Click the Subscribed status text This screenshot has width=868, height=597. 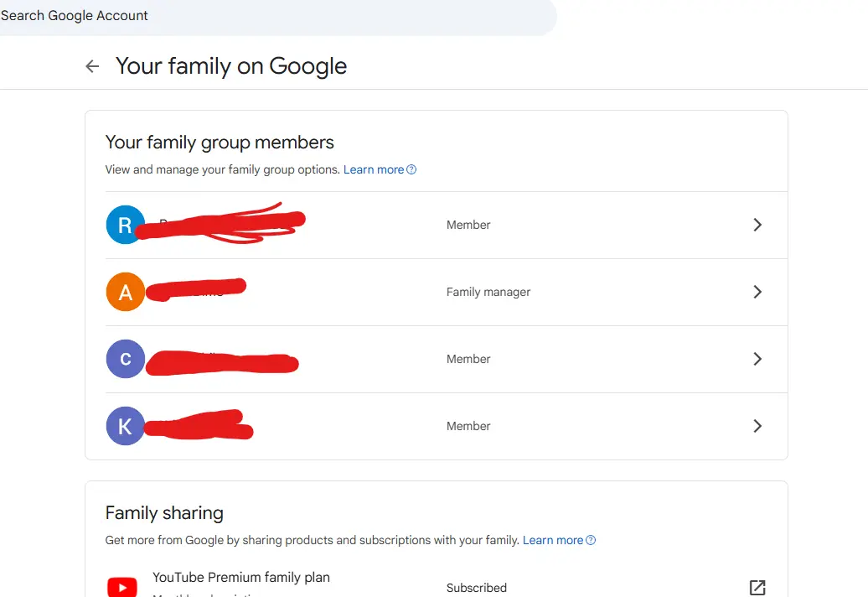[x=477, y=588]
